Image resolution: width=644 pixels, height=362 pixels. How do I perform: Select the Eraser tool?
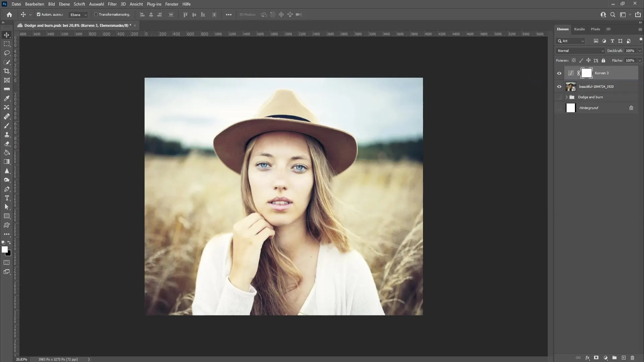click(7, 144)
